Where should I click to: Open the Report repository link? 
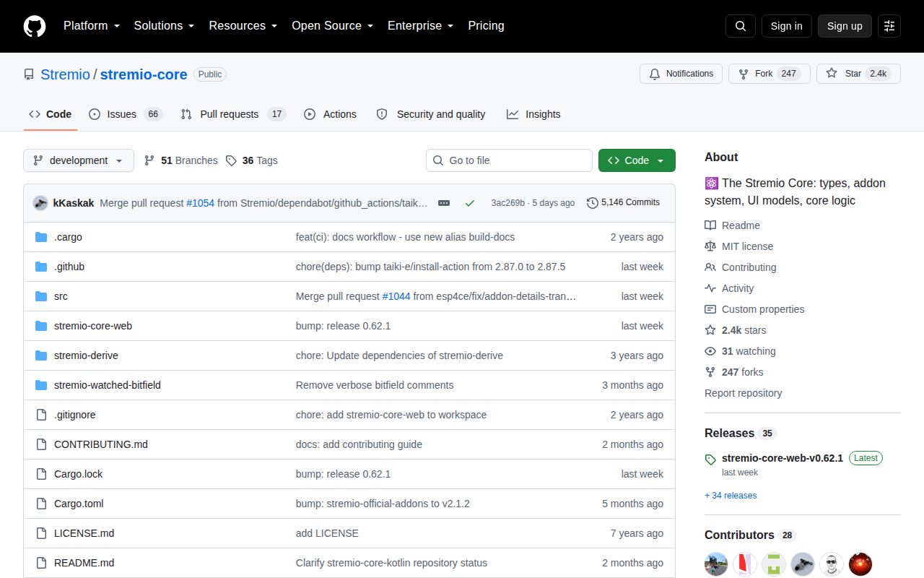pyautogui.click(x=743, y=393)
